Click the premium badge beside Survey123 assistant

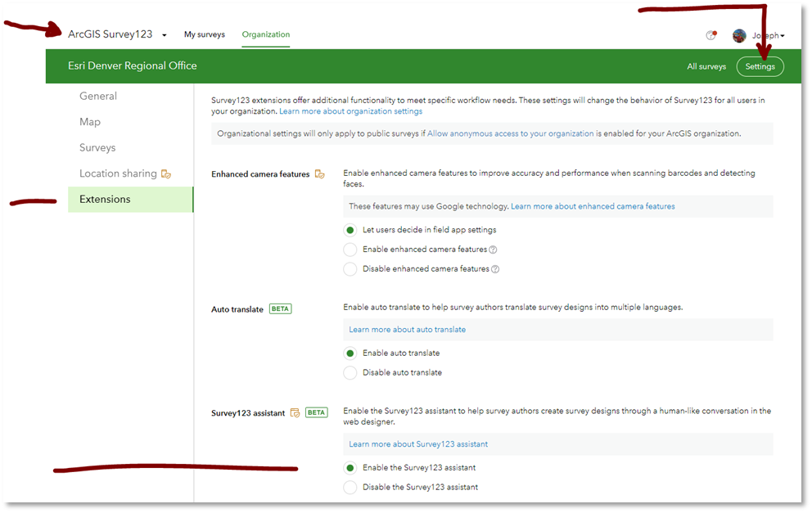tap(295, 413)
